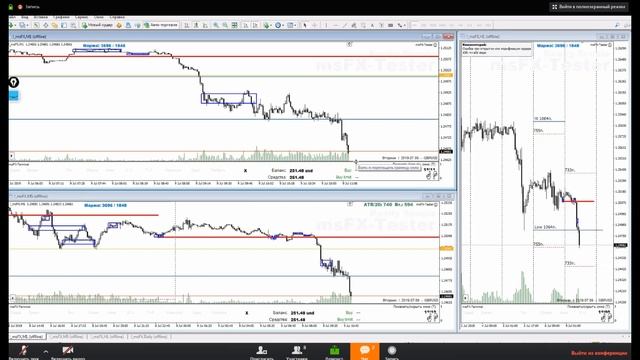Toggle the Auto-trading button

162,25
